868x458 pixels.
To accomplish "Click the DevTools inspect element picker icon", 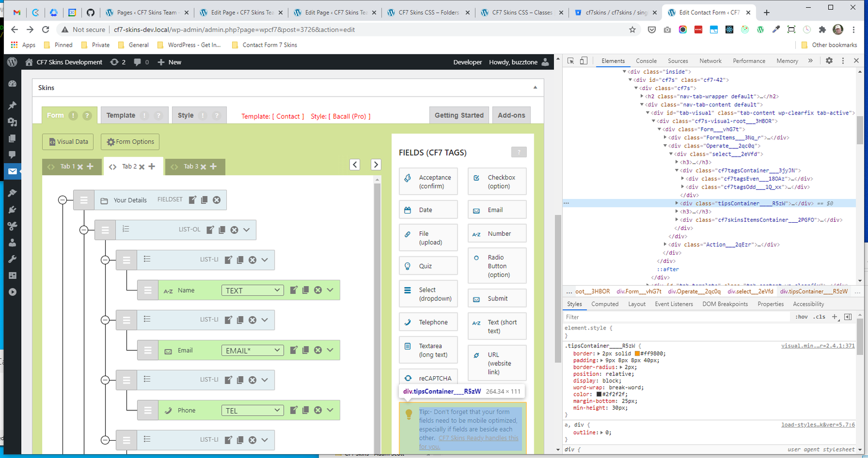I will click(x=571, y=61).
